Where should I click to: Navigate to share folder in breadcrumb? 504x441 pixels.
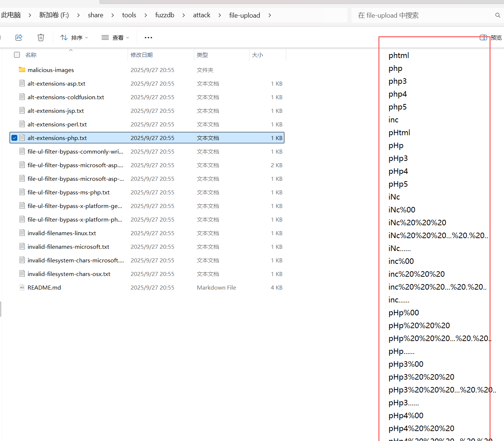click(95, 15)
